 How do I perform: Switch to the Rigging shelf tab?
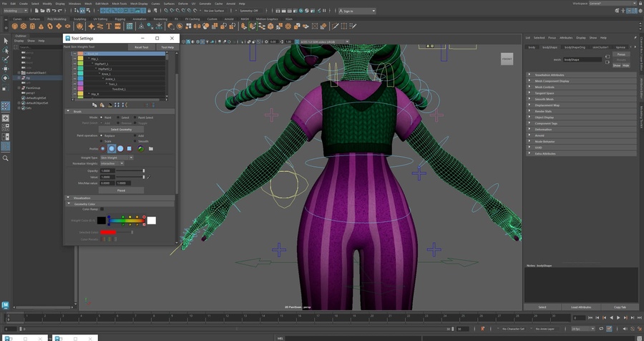119,19
